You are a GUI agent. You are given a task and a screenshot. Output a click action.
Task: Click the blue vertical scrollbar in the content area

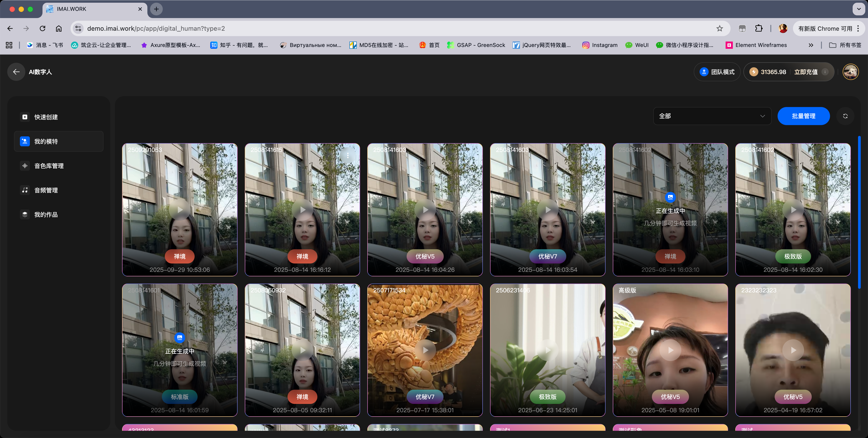[859, 212]
